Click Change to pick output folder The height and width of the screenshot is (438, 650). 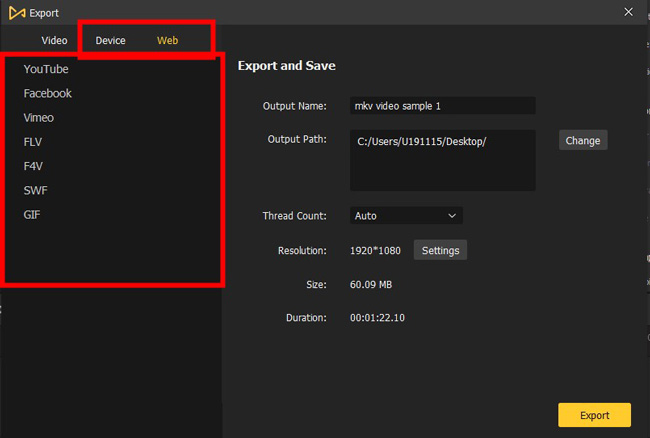click(x=583, y=140)
